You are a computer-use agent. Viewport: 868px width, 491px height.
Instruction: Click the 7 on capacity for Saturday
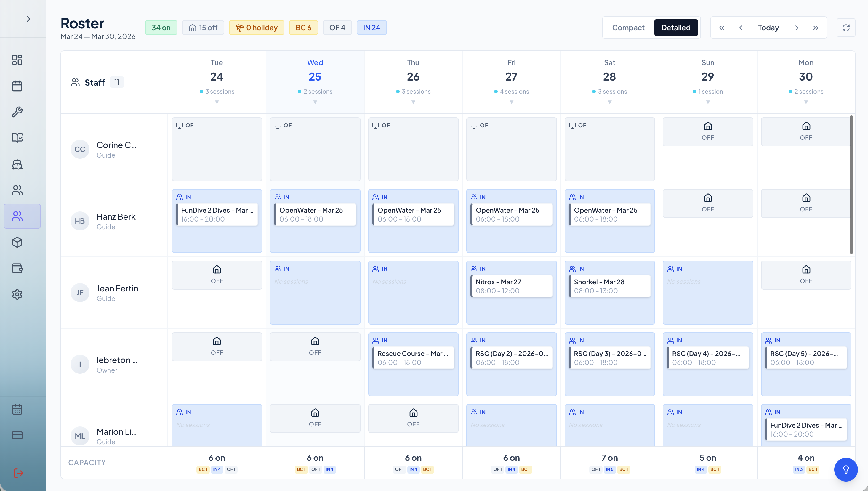610,458
